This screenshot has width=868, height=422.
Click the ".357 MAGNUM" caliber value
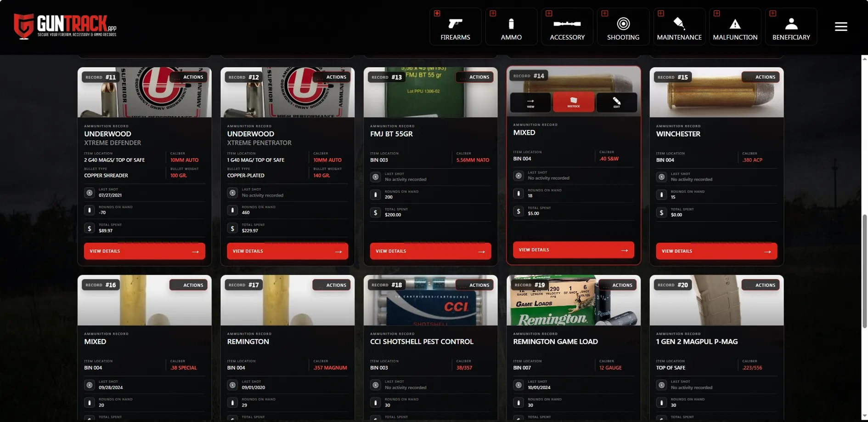330,368
